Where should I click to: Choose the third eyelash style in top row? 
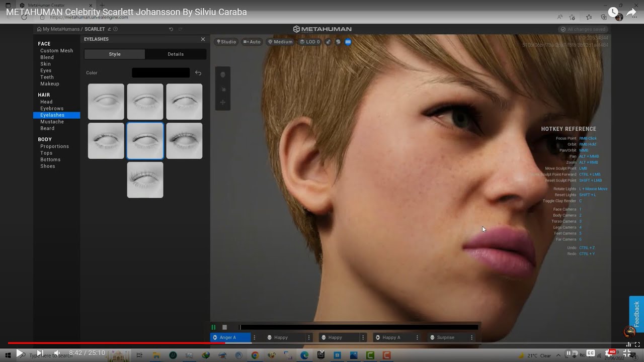pyautogui.click(x=184, y=102)
